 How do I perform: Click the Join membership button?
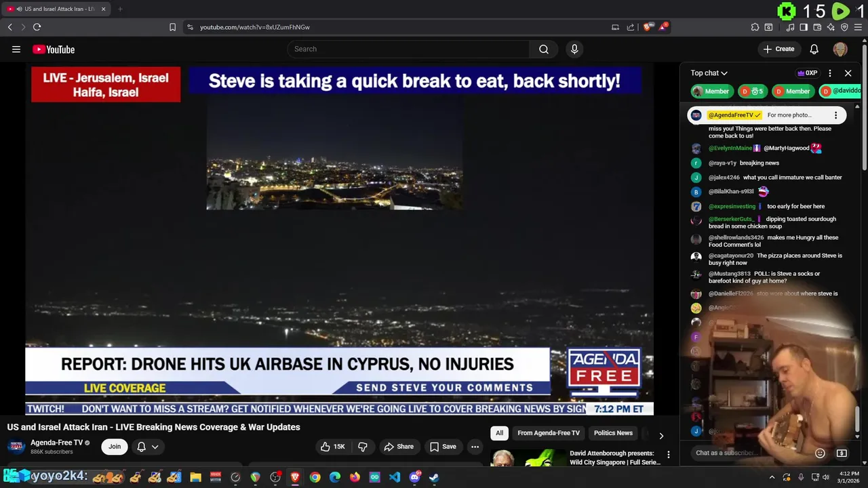click(x=115, y=447)
